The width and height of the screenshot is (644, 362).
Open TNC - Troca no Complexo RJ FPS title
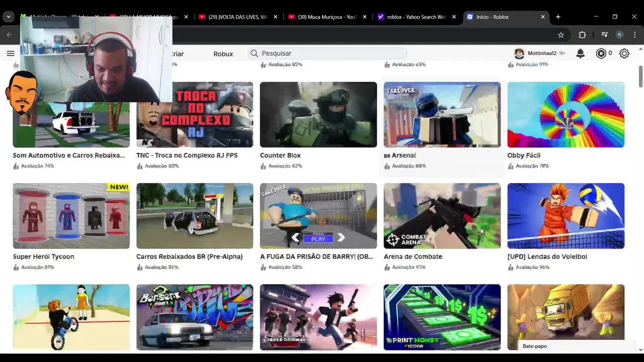(187, 155)
